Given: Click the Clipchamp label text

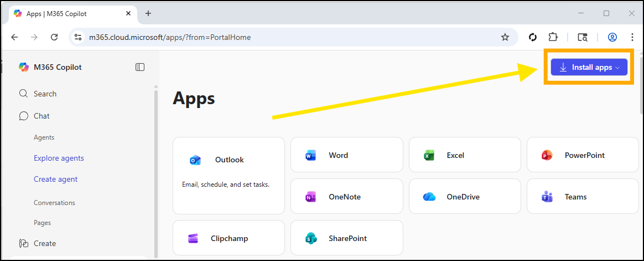Looking at the screenshot, I should (229, 238).
